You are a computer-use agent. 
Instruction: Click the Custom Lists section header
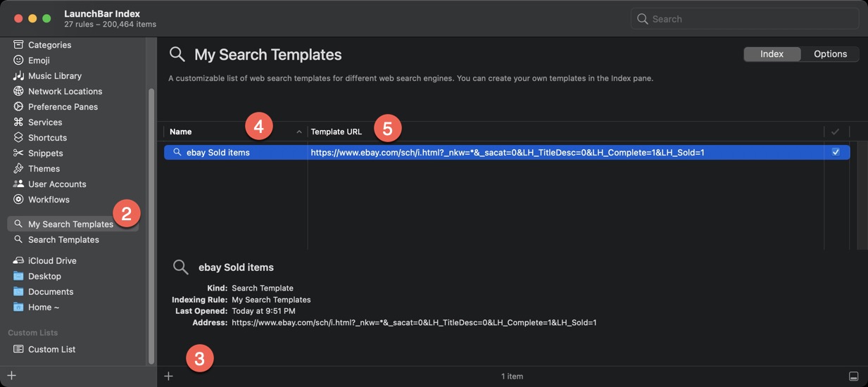(x=33, y=333)
